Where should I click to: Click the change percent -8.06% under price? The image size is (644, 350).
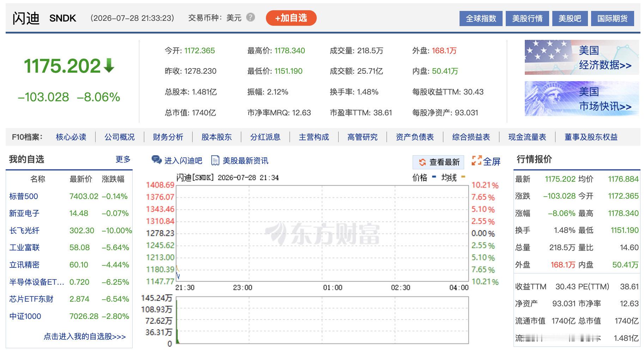pyautogui.click(x=99, y=97)
